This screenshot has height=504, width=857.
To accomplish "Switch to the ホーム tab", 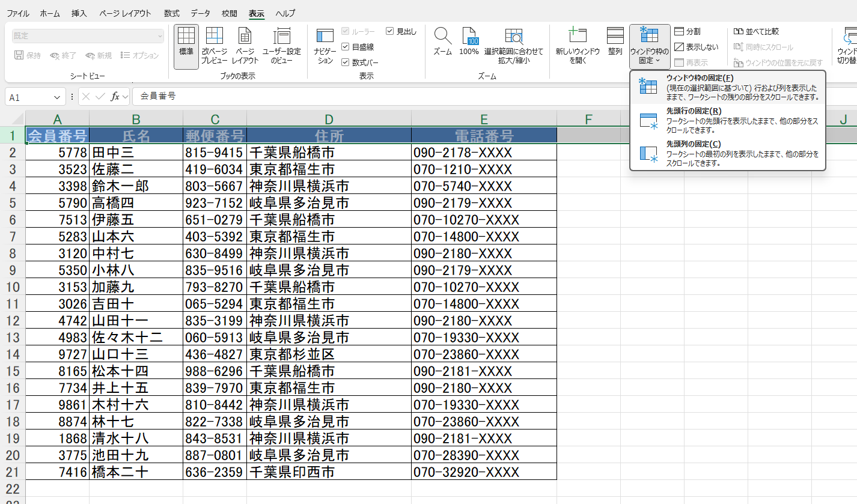I will coord(50,13).
